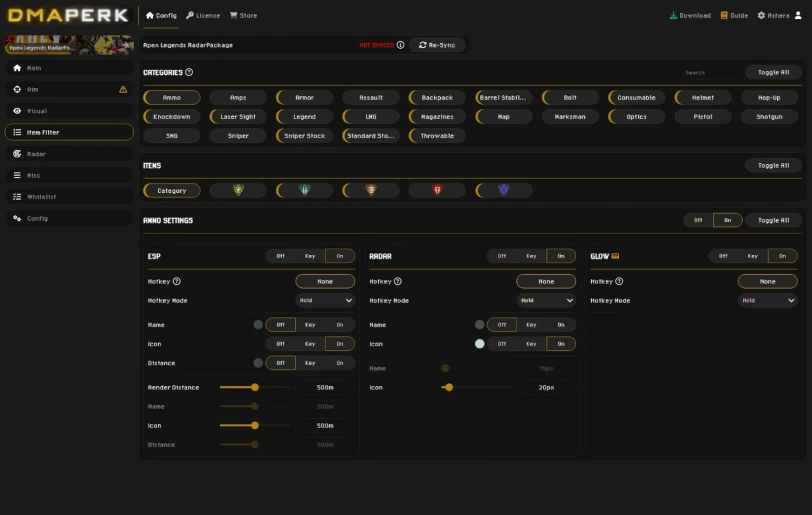The height and width of the screenshot is (515, 812).
Task: Toggle the Ammo category filter
Action: [x=171, y=97]
